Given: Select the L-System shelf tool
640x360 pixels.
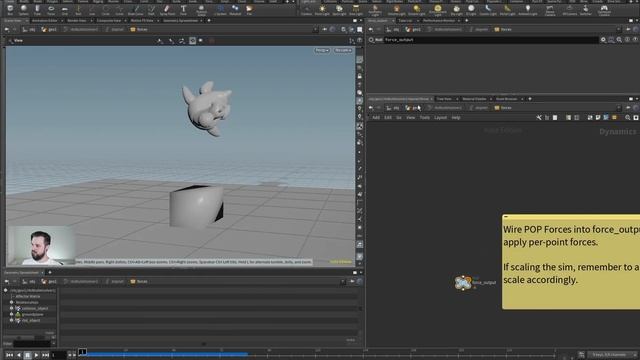Looking at the screenshot, I should pos(220,9).
